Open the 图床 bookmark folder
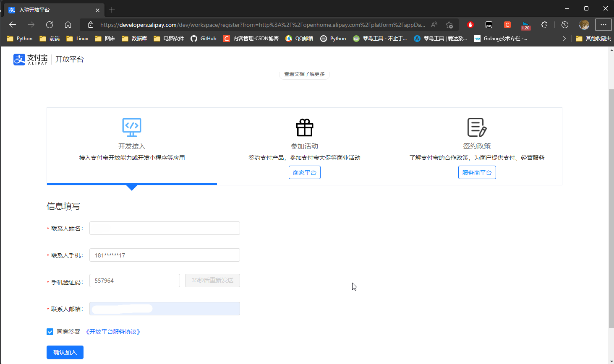Viewport: 614px width, 364px height. pyautogui.click(x=105, y=39)
